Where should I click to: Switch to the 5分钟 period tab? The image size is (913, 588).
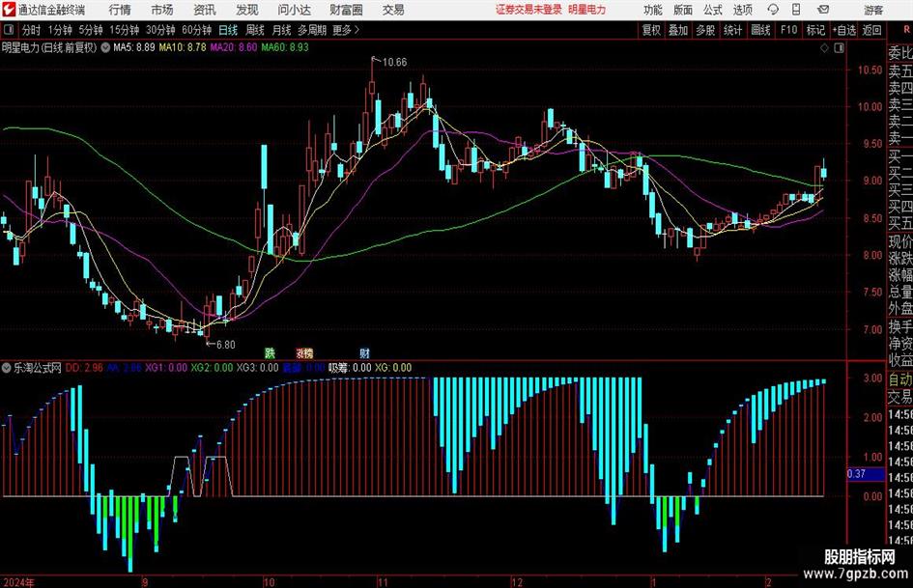91,30
